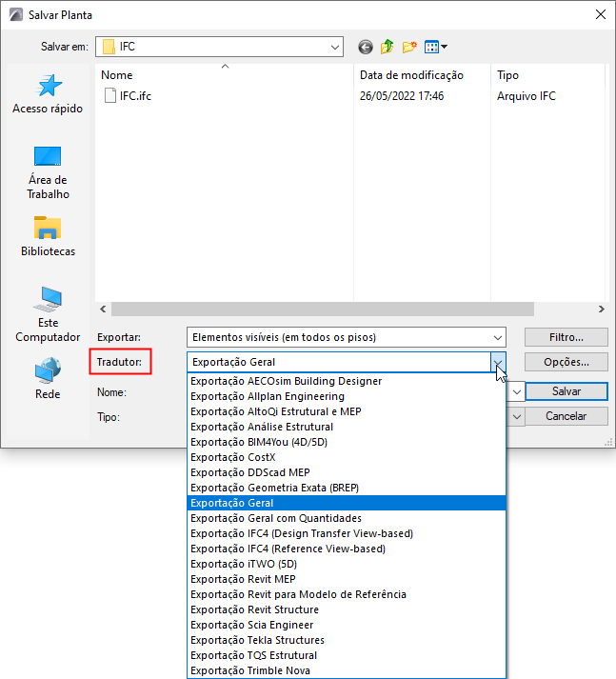Click the horizontal scrollbar right arrow
The width and height of the screenshot is (616, 679).
[602, 310]
